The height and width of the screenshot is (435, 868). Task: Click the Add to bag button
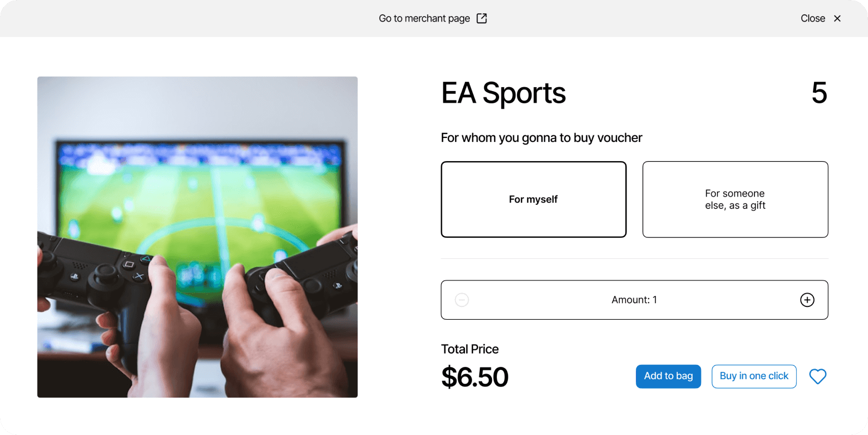coord(668,376)
